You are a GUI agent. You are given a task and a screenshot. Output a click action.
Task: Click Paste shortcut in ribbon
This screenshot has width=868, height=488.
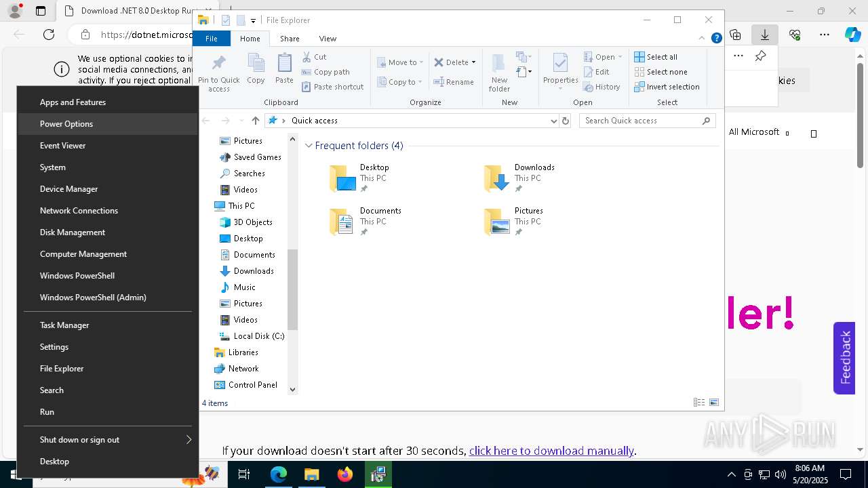click(x=333, y=87)
